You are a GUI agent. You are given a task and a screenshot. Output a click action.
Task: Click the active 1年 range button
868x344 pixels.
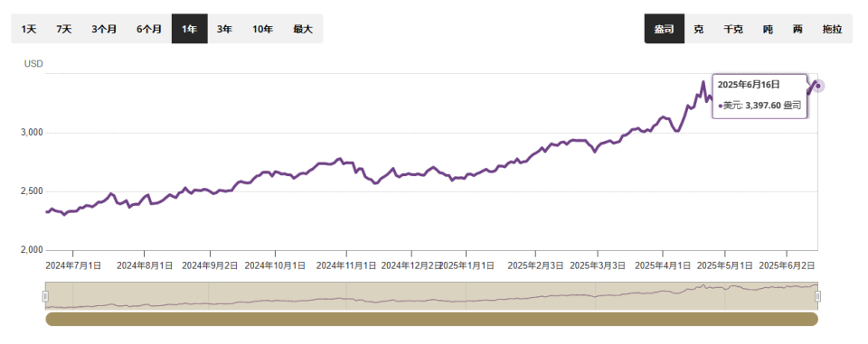(190, 29)
